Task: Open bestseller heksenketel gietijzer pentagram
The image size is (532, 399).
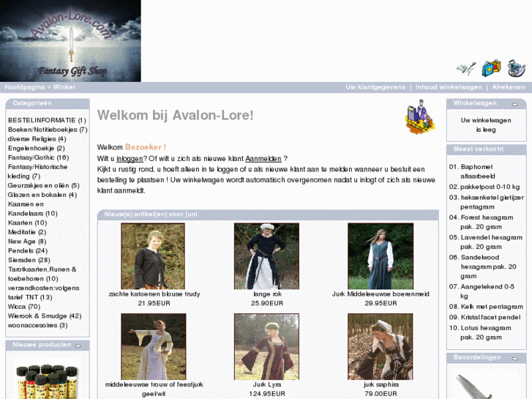Action: point(492,202)
